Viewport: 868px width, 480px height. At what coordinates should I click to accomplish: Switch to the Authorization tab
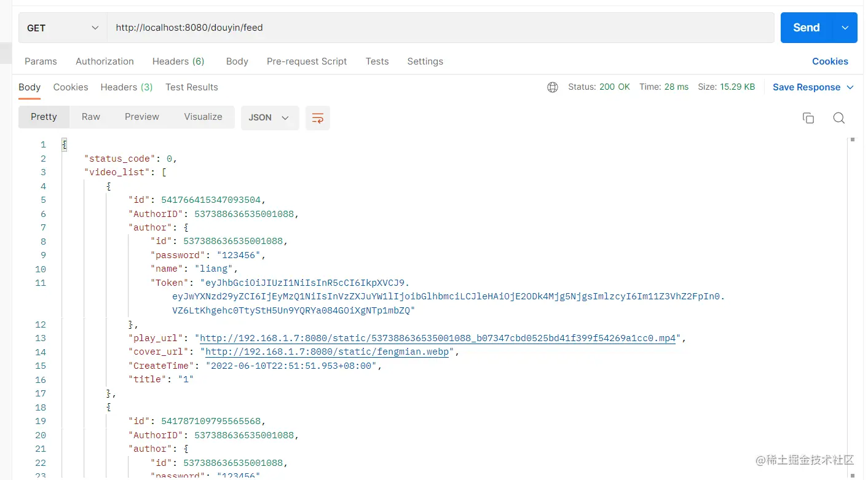click(x=105, y=61)
